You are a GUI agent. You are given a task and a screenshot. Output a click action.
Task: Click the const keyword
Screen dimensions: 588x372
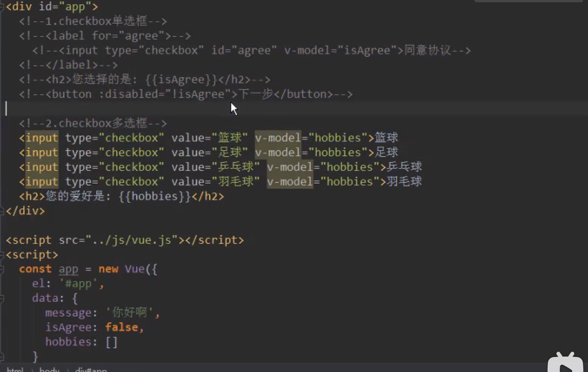pos(35,269)
